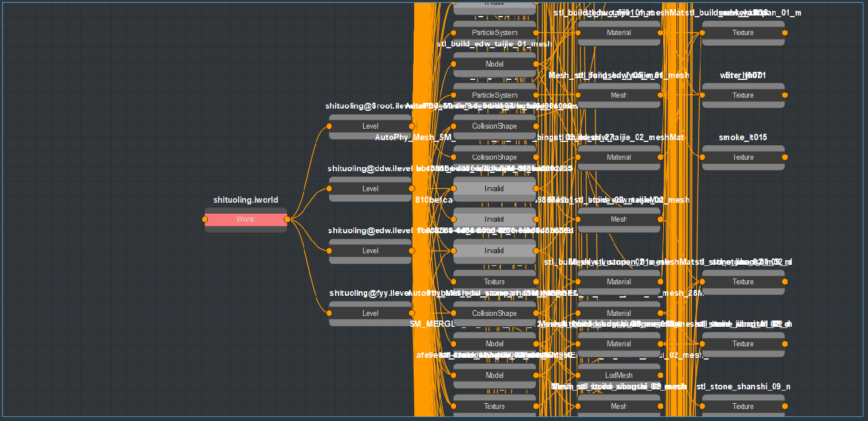Select the Level node for shituoling@fyy.ilevel
Image resolution: width=868 pixels, height=421 pixels.
[x=370, y=314]
